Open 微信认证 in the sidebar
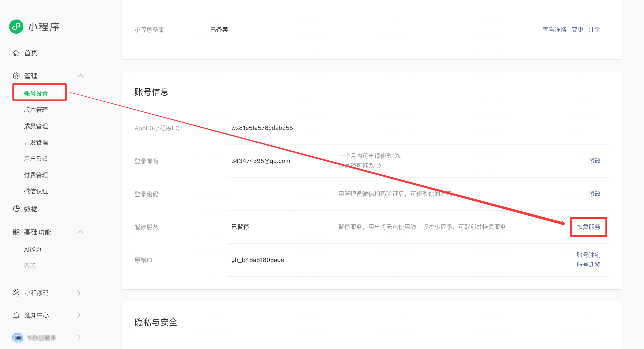The image size is (644, 349). (36, 191)
